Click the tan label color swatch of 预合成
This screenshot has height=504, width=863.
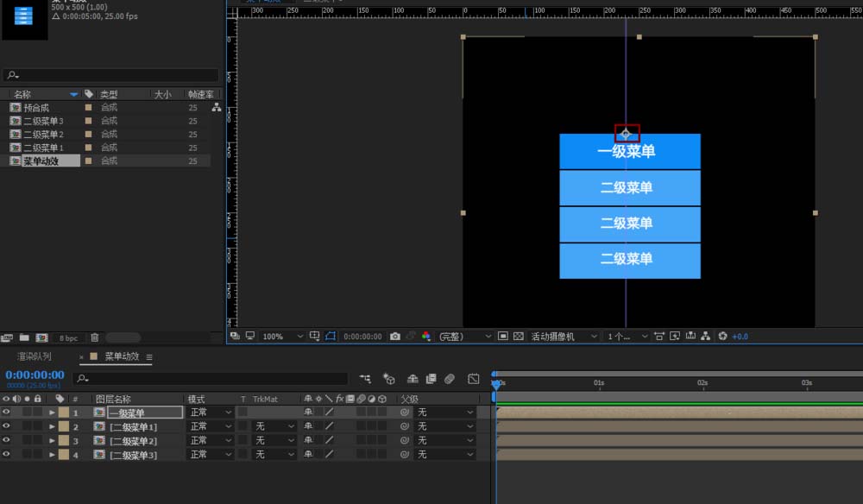(x=88, y=107)
